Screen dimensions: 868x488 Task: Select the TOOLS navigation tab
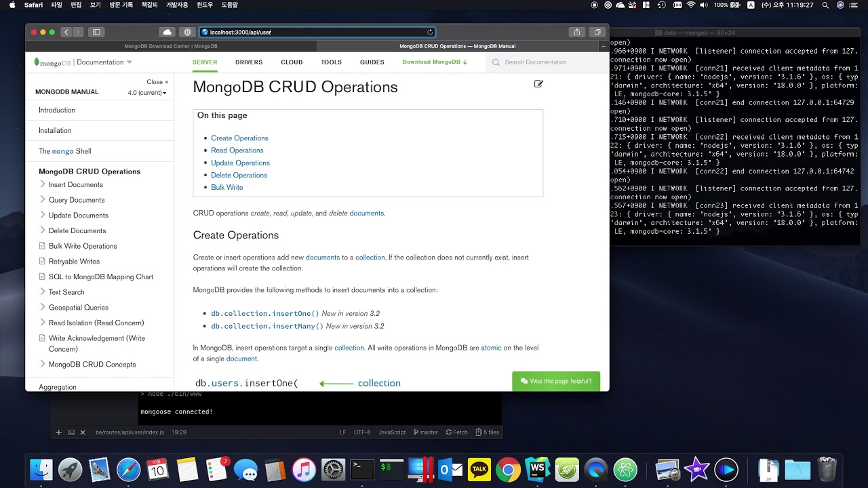click(x=332, y=62)
